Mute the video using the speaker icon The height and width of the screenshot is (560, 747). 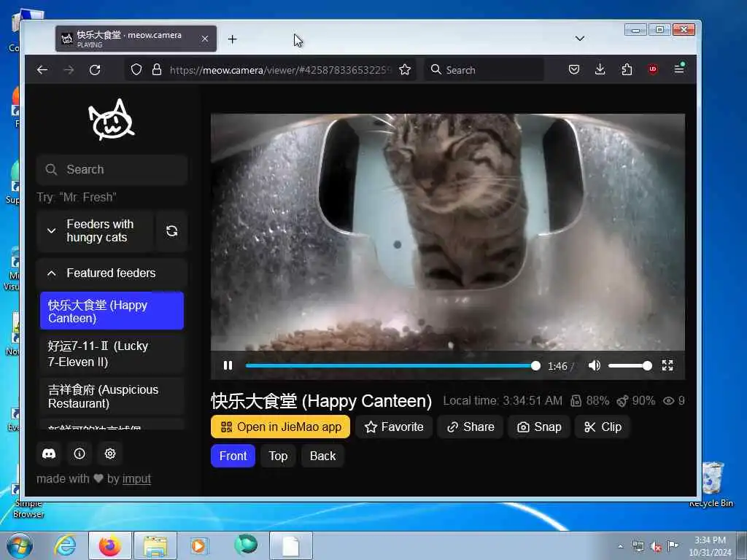[x=594, y=366]
